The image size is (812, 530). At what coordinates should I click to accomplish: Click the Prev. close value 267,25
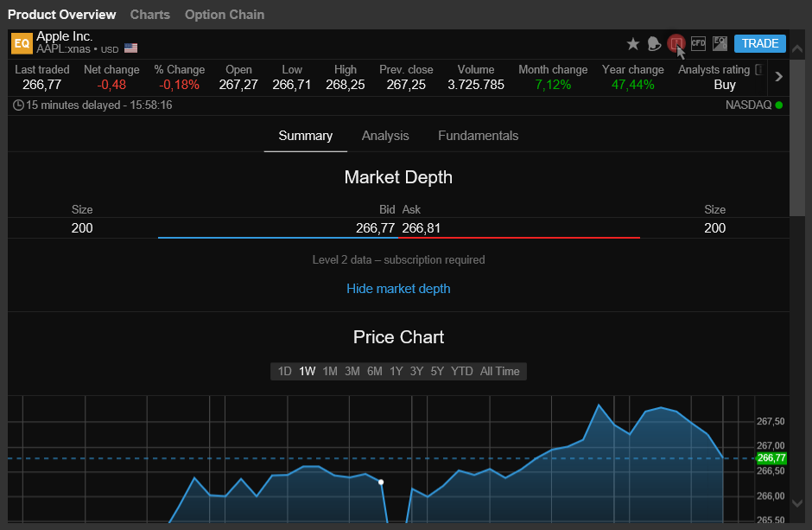406,85
